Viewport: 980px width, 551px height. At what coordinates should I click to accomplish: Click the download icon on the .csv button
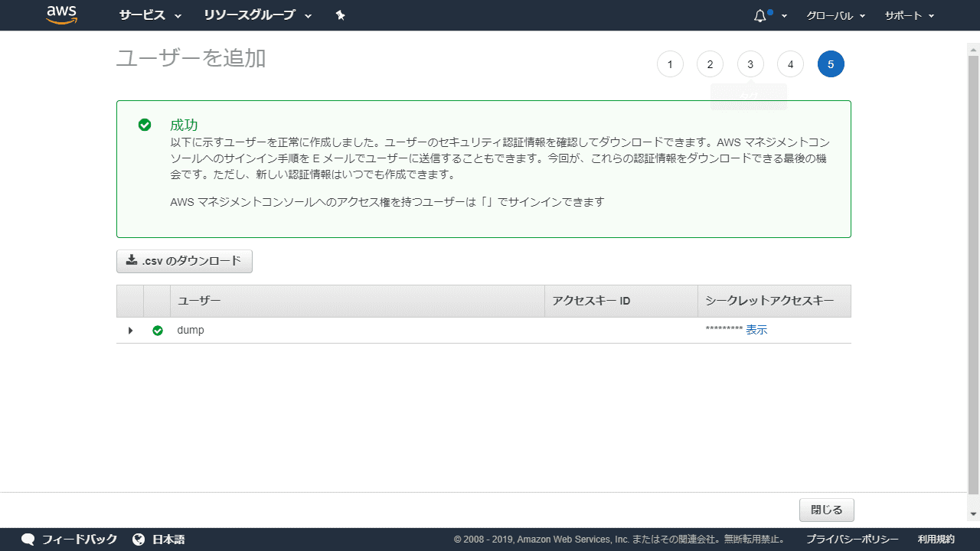(132, 260)
